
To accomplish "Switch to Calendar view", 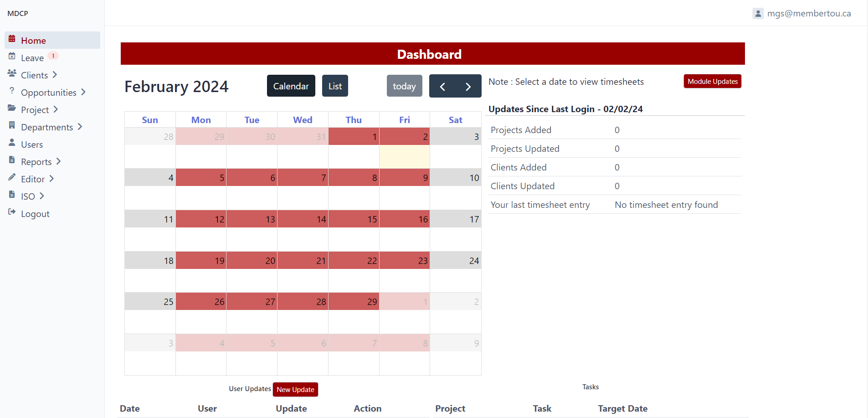I will pos(291,86).
